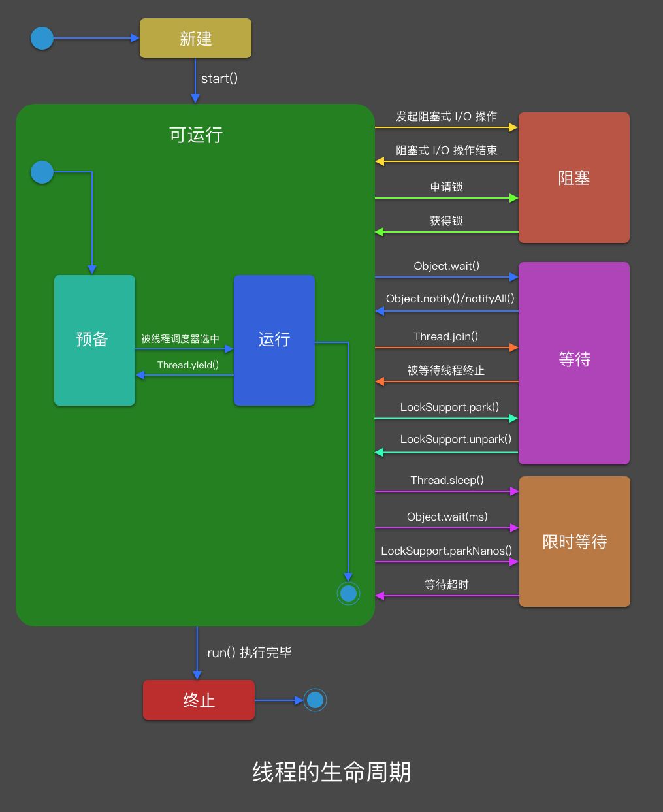Select the 阻塞 state box

(573, 178)
